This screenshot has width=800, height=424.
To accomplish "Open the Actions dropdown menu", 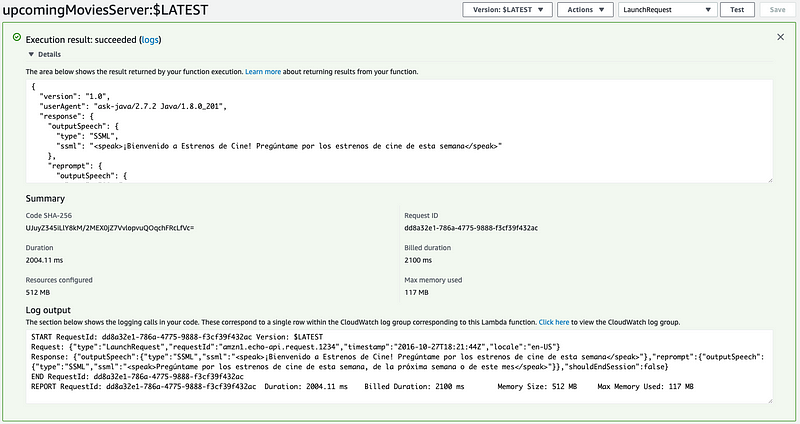I will coord(583,9).
